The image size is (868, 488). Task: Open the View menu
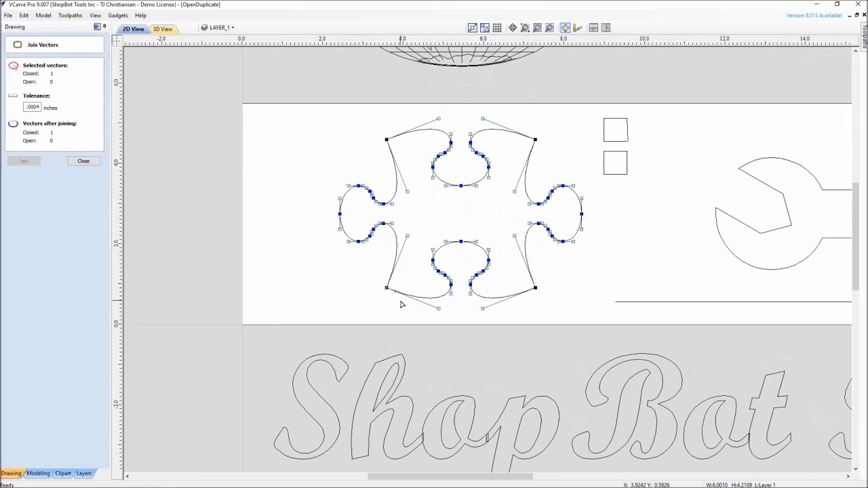[95, 15]
